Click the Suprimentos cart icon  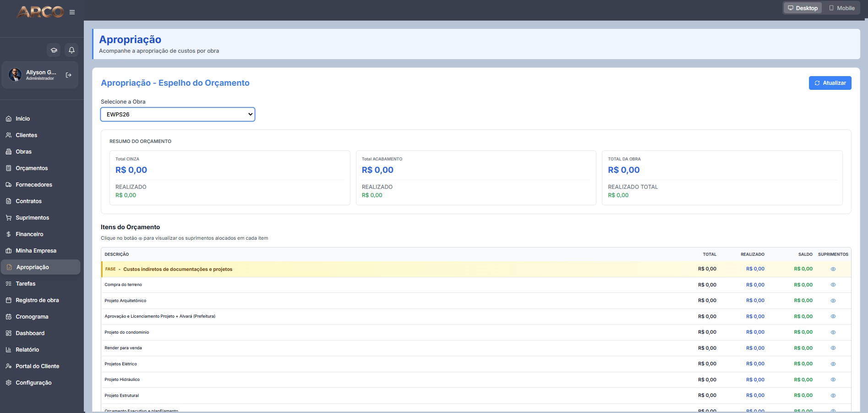pos(9,218)
